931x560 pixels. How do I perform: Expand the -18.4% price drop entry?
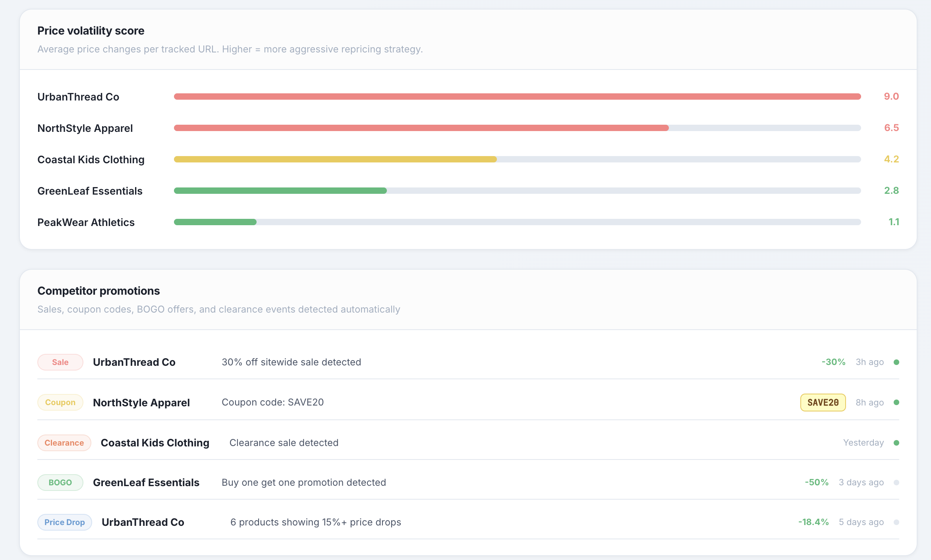813,522
